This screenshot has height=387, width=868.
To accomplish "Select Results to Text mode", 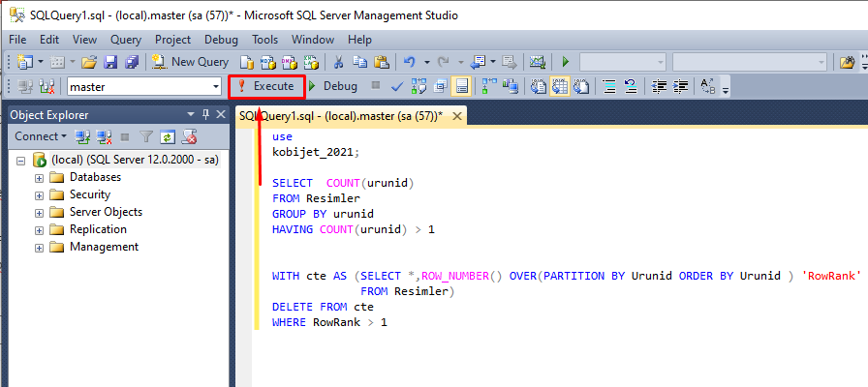I will coord(538,86).
